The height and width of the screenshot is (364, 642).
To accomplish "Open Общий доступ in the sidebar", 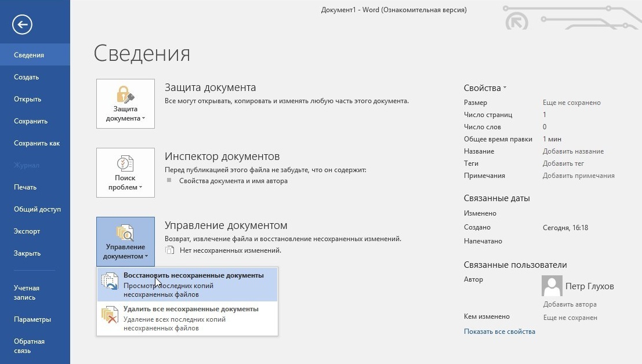I will 35,209.
